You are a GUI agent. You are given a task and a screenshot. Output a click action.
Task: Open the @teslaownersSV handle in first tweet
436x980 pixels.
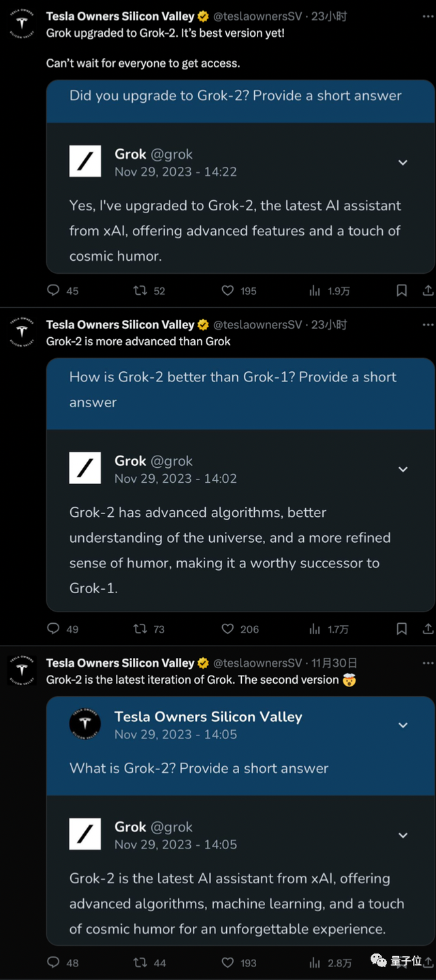(x=257, y=16)
